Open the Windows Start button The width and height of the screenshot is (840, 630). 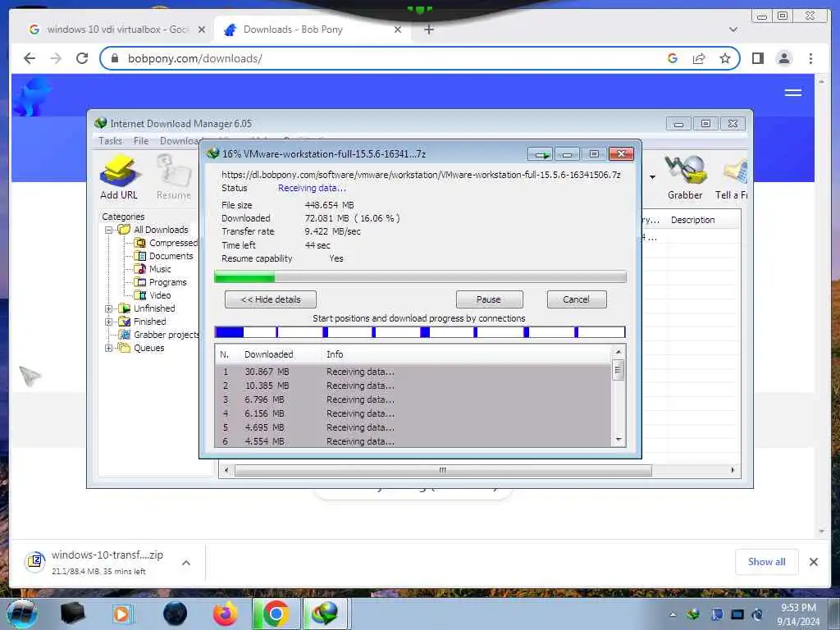pyautogui.click(x=21, y=614)
